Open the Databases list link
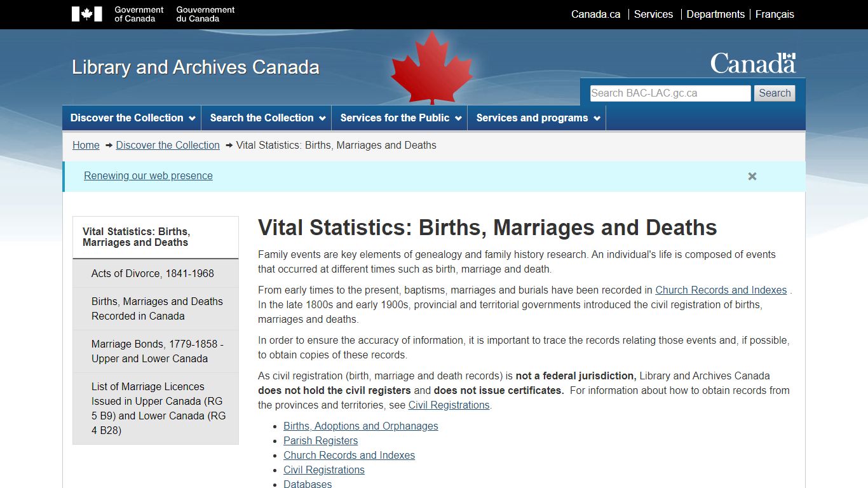The image size is (868, 488). coord(308,484)
